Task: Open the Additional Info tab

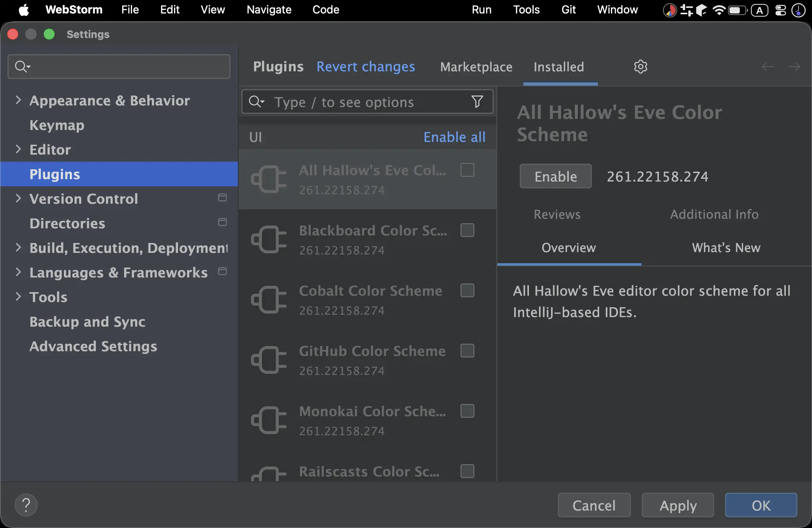Action: (714, 214)
